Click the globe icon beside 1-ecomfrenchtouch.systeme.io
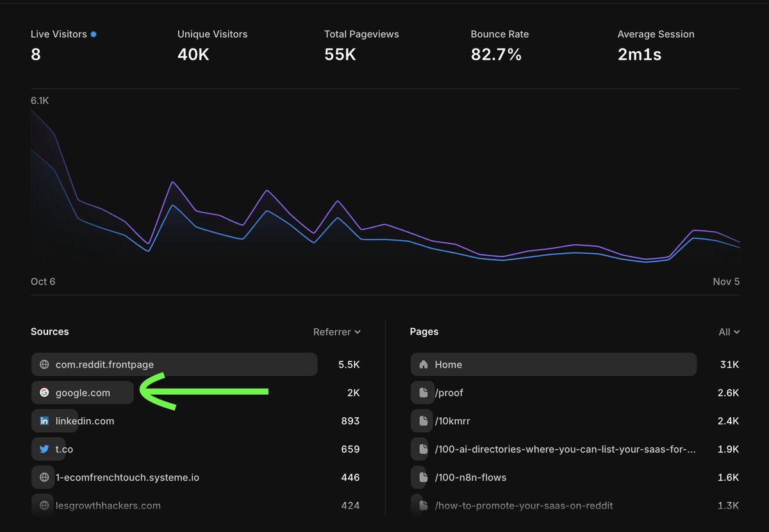Screen dimensions: 769x532 coord(44,478)
